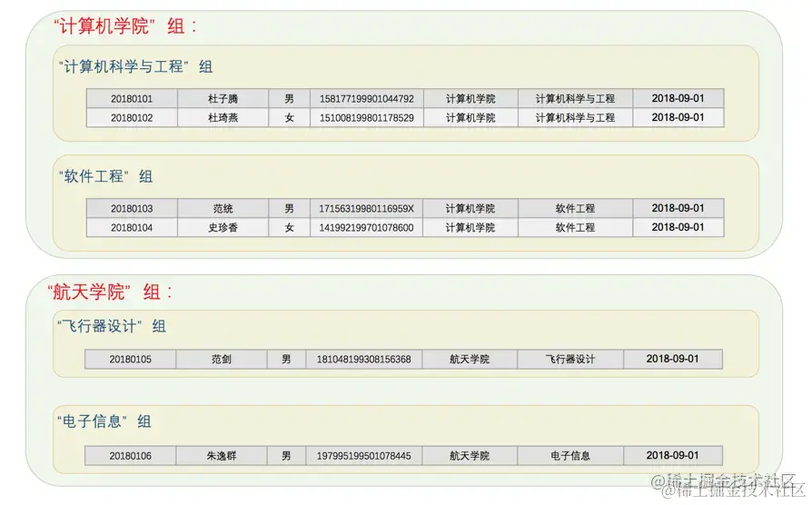
Task: Click 软件工程 major cell in 史珍香 row
Action: click(575, 227)
